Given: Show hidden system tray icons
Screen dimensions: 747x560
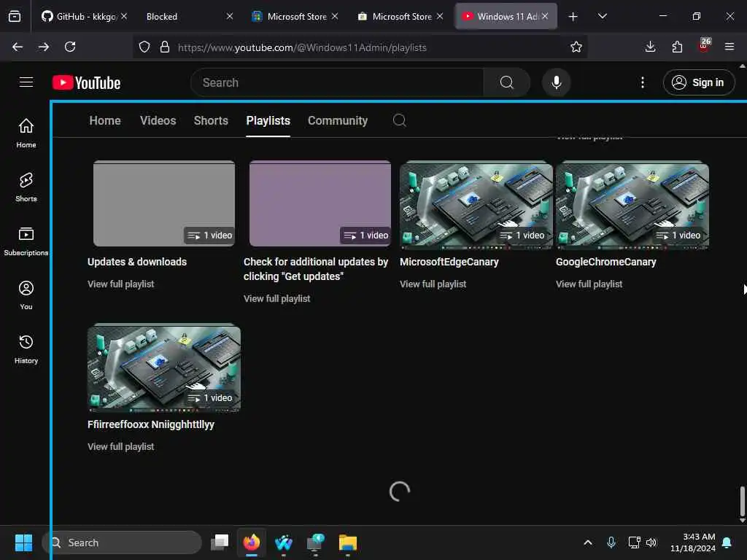Looking at the screenshot, I should (x=588, y=542).
